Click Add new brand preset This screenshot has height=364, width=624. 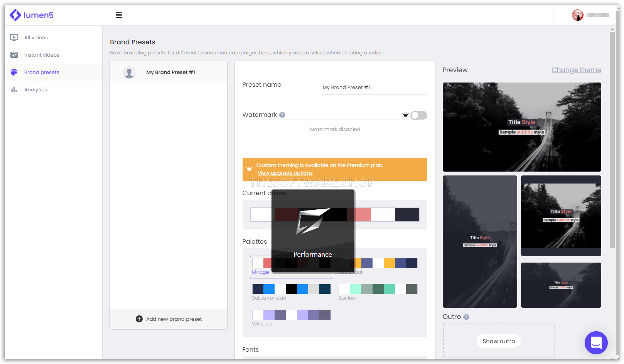169,319
